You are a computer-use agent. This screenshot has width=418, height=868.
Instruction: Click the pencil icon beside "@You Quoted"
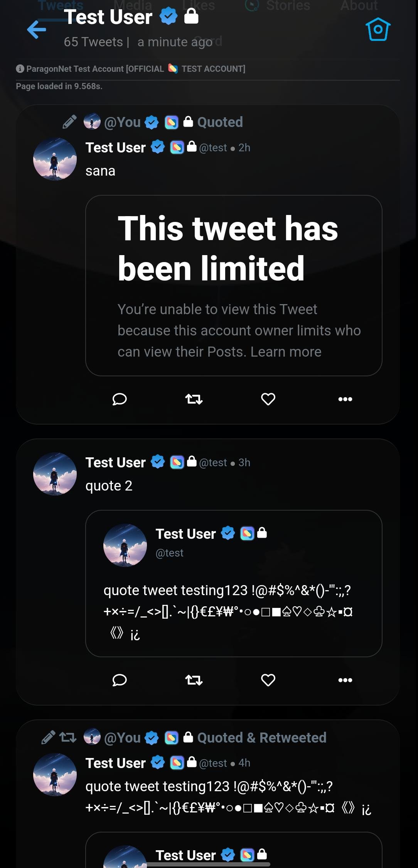[x=69, y=122]
